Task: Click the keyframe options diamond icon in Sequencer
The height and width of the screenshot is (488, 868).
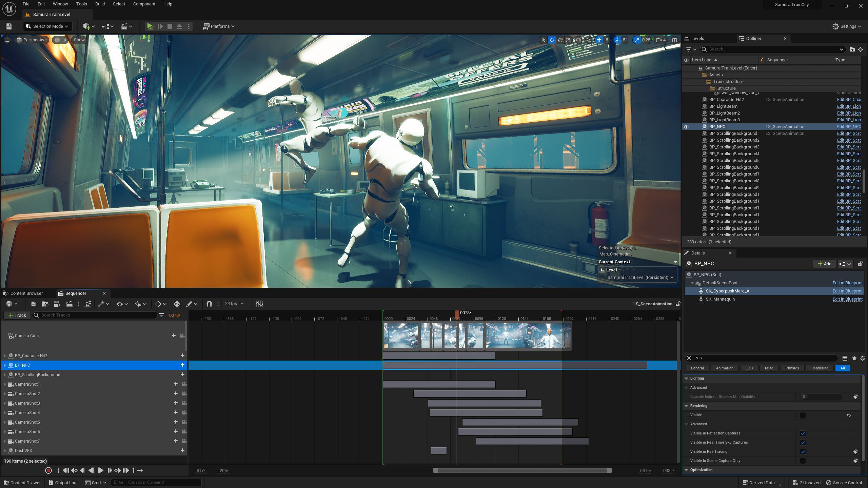Action: point(158,304)
